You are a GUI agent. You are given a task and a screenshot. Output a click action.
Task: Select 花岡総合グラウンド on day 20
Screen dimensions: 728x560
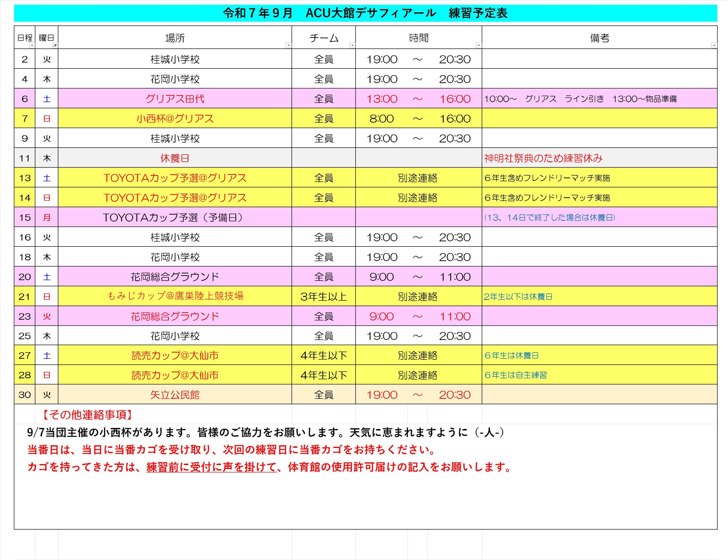(175, 277)
